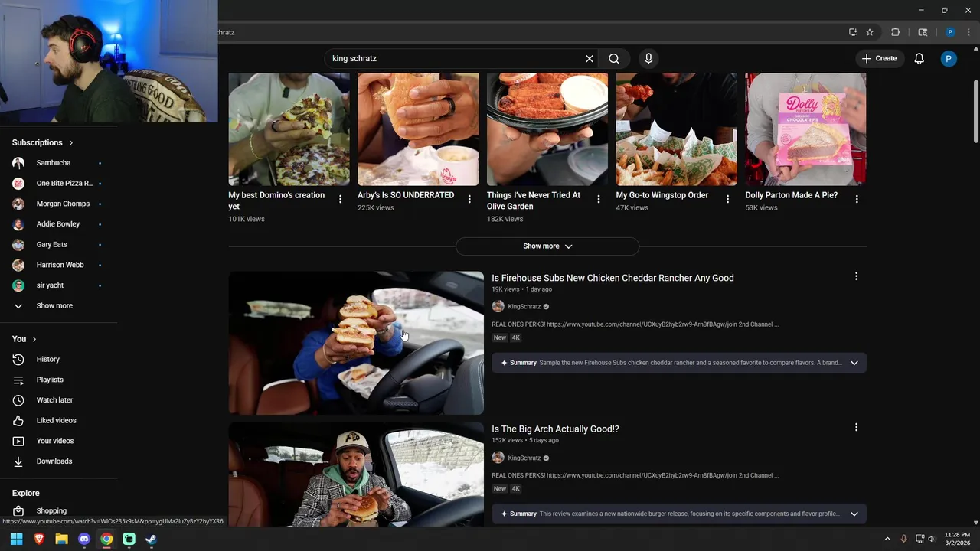The height and width of the screenshot is (551, 980).
Task: Click the page vertical scrollbar
Action: click(975, 111)
